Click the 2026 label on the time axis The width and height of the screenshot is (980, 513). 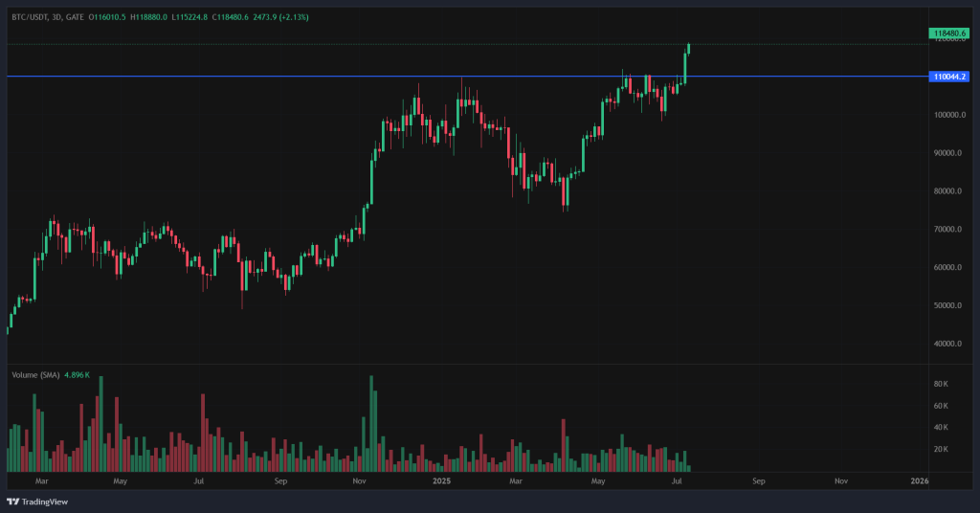point(920,480)
